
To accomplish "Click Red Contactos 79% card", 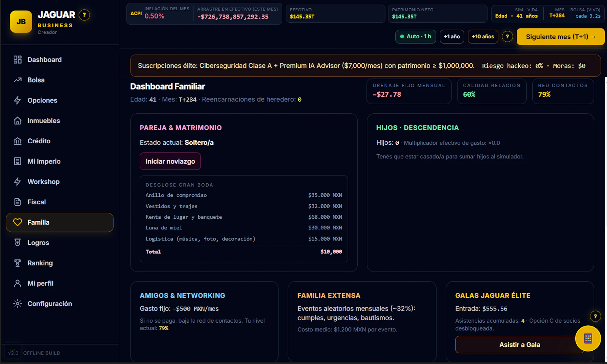I will (563, 91).
